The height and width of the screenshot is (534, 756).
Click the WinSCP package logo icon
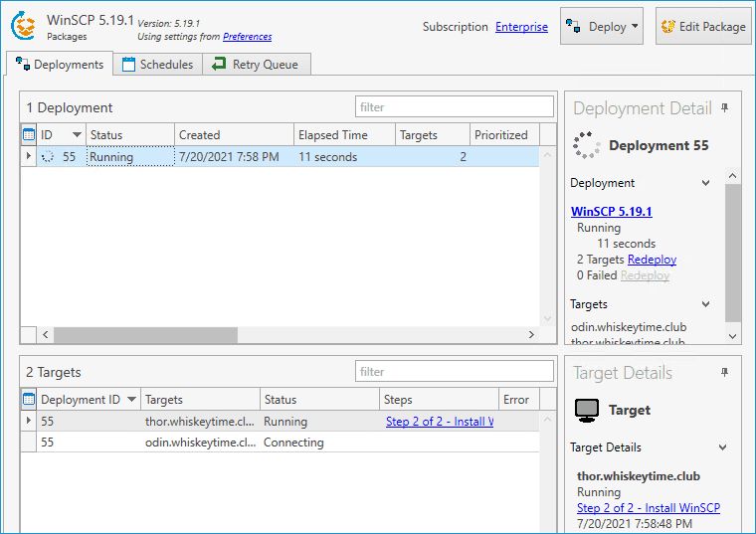(x=24, y=26)
